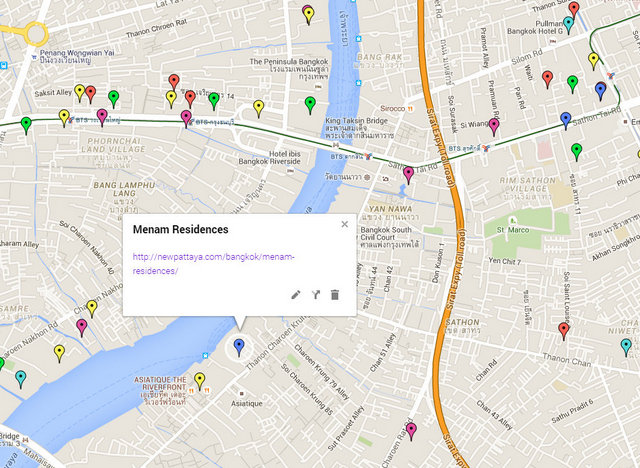Screen dimensions: 640x468
Task: Click the pier icon beside Menam Residences on river
Action: (206, 355)
